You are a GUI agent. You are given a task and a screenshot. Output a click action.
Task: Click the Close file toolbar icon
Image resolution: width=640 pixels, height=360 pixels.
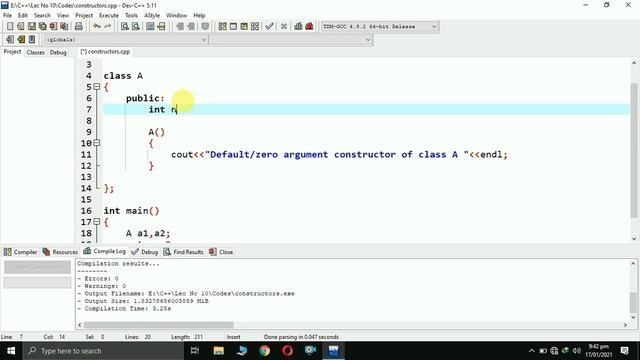coord(53,27)
